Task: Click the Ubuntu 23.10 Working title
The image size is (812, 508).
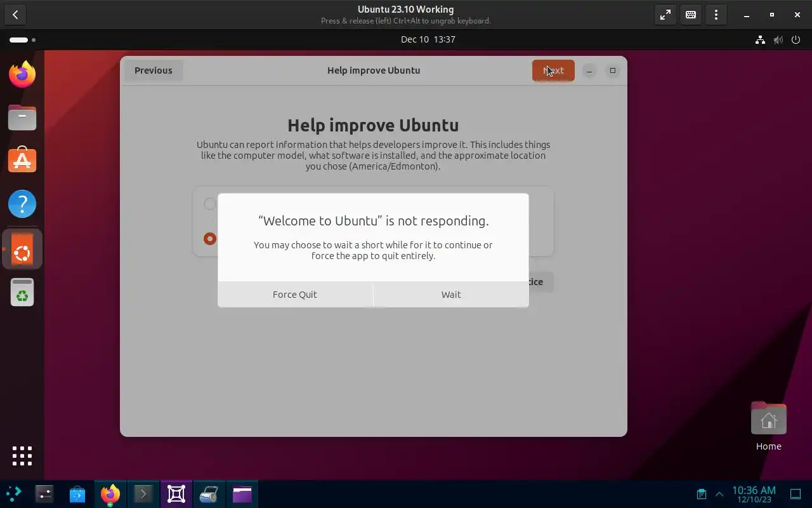Action: (405, 10)
